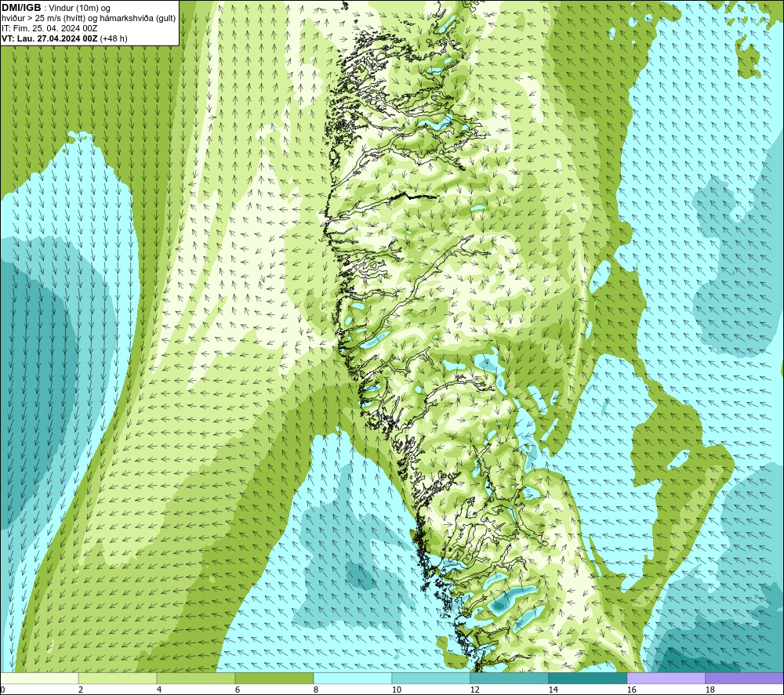The height and width of the screenshot is (695, 784).
Task: Select the purple swatch above 18 m/s
Action: tap(744, 678)
